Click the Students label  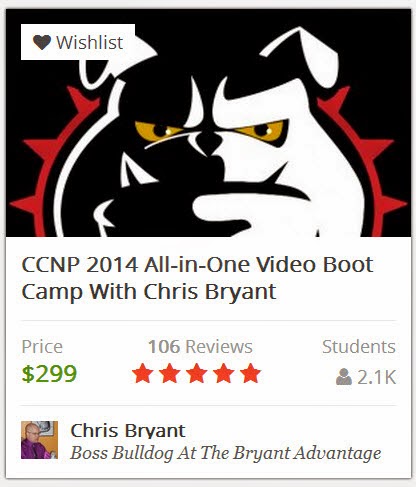pos(359,347)
